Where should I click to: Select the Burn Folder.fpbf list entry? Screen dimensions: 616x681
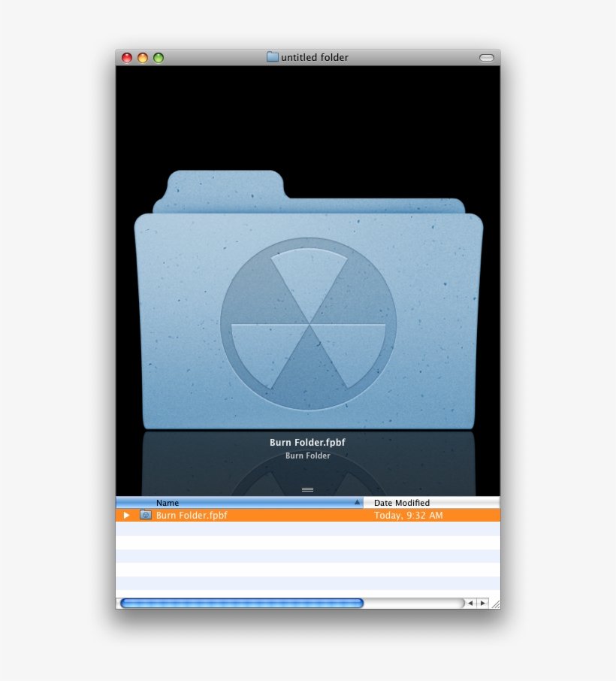tap(192, 516)
